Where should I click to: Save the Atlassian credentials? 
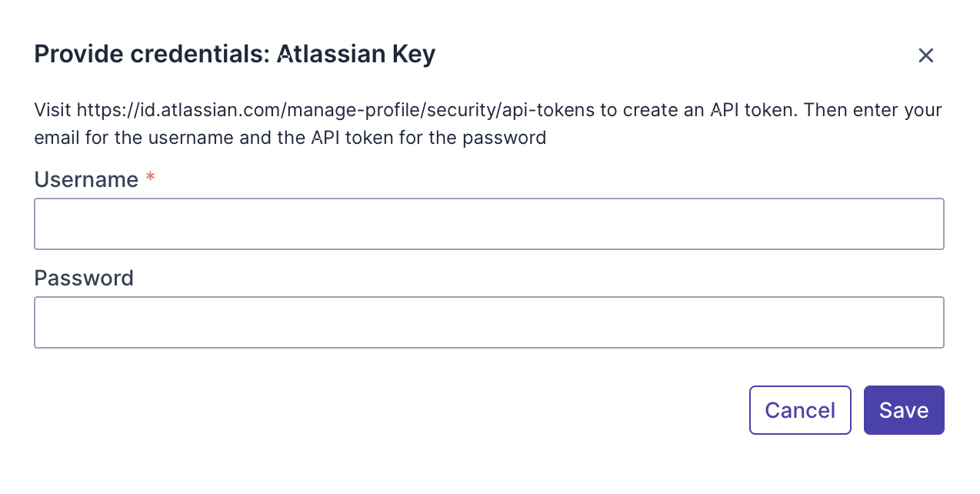pos(903,410)
